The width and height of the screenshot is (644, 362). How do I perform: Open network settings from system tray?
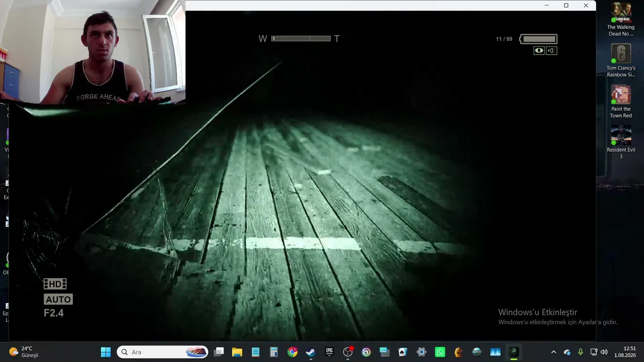(x=594, y=352)
